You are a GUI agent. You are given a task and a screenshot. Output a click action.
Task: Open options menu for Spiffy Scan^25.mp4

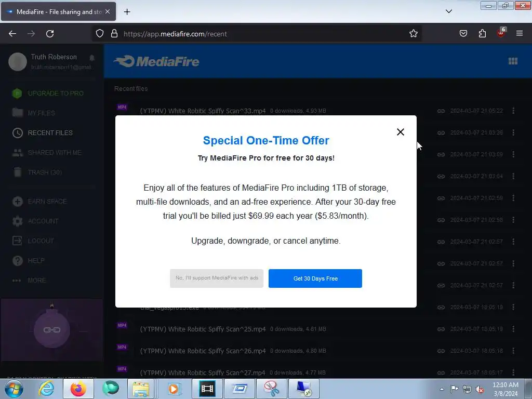[x=513, y=329]
